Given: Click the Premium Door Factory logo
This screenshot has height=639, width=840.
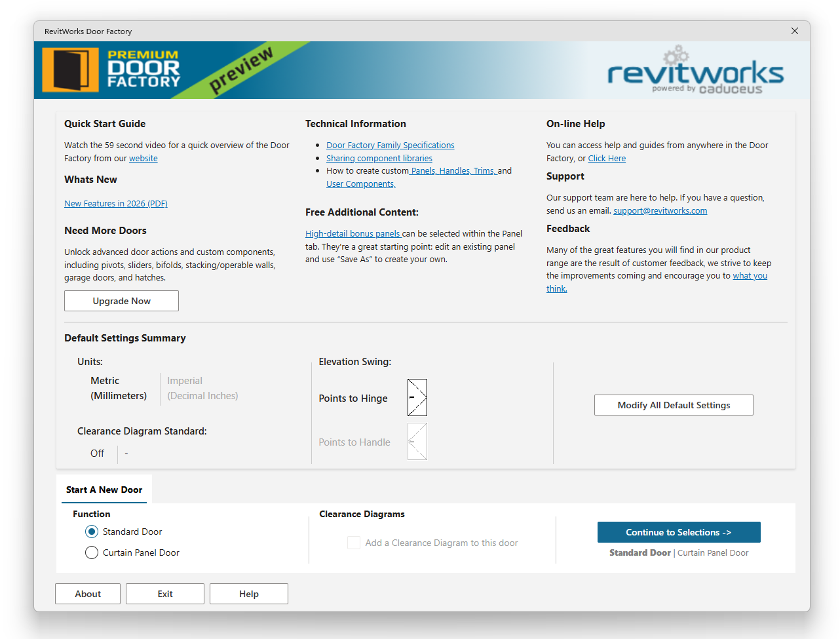Looking at the screenshot, I should [111, 69].
